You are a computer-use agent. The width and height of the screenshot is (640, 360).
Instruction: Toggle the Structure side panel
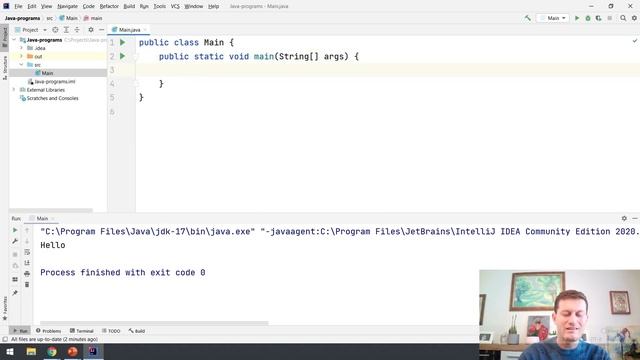[x=4, y=68]
